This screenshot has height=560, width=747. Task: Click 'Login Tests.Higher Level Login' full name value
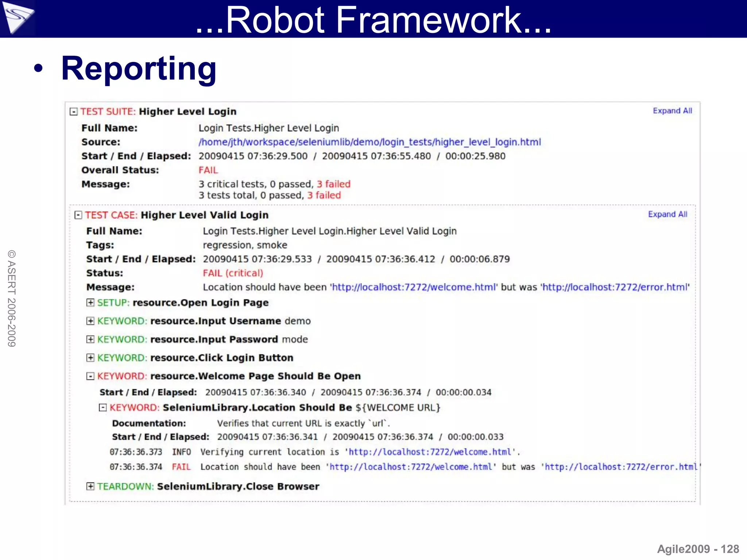(x=269, y=128)
